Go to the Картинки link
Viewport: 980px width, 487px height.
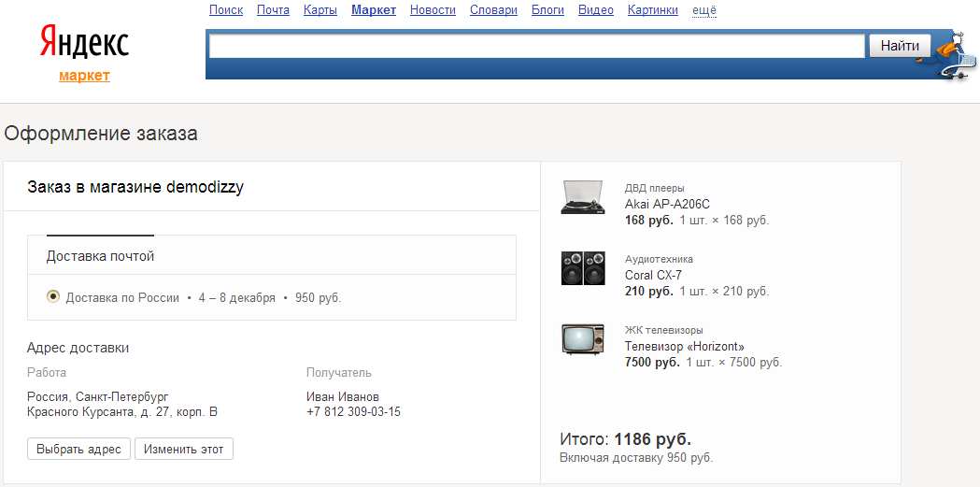coord(653,10)
